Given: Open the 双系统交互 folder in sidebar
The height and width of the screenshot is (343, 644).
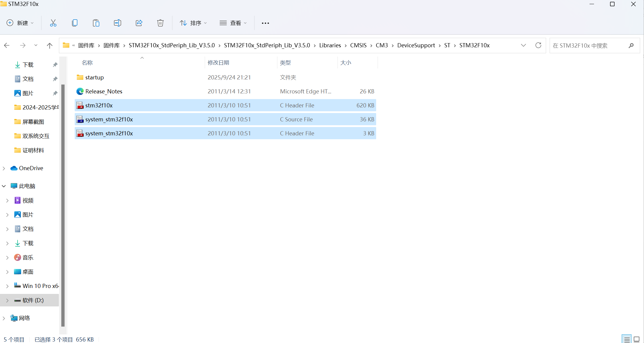Looking at the screenshot, I should pos(32,136).
